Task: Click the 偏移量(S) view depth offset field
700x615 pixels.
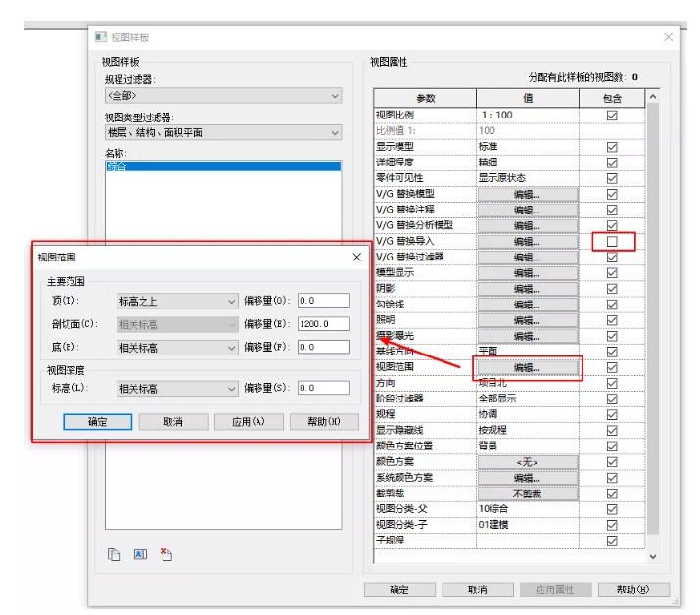Action: click(x=323, y=388)
